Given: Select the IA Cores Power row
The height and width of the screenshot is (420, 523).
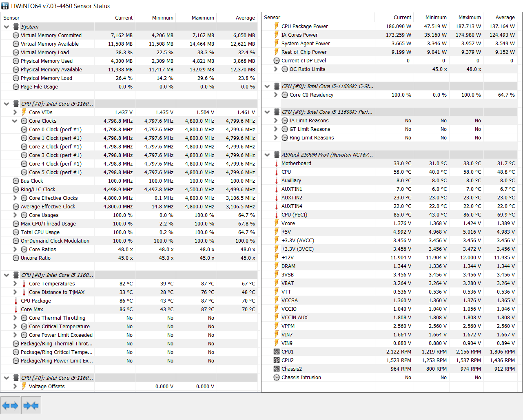Looking at the screenshot, I should pyautogui.click(x=390, y=35).
